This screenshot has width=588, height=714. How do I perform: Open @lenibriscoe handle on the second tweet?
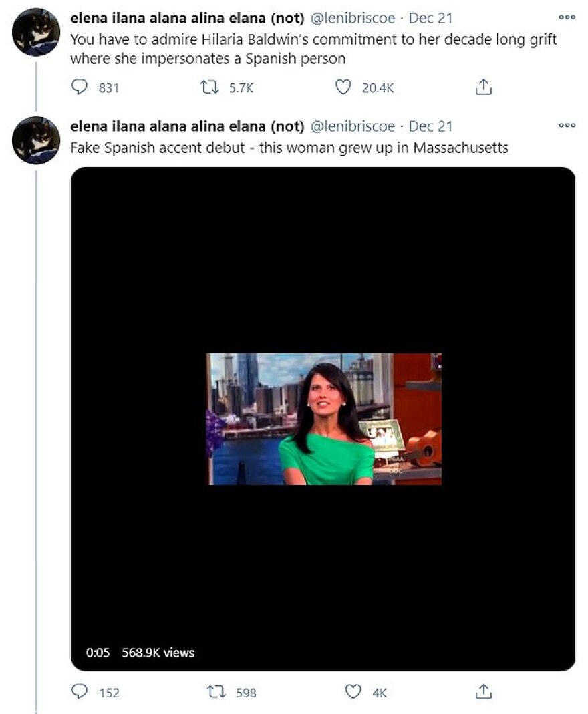coord(353,126)
